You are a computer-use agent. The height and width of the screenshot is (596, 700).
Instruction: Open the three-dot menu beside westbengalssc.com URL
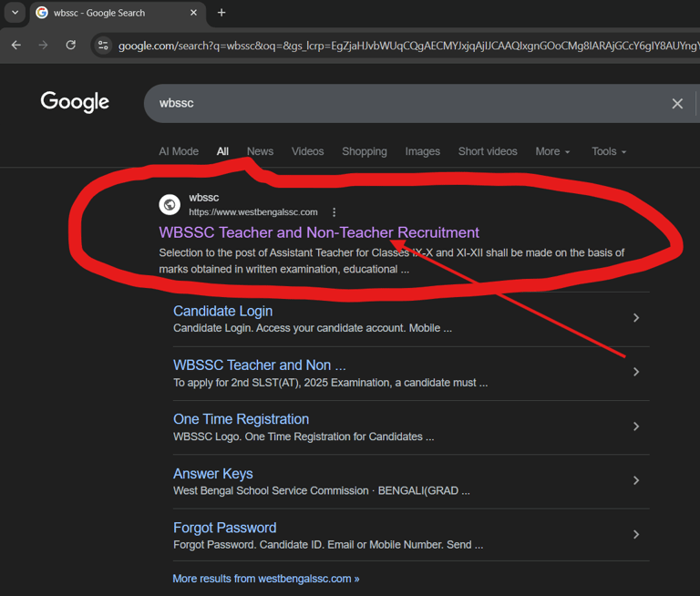tap(334, 212)
